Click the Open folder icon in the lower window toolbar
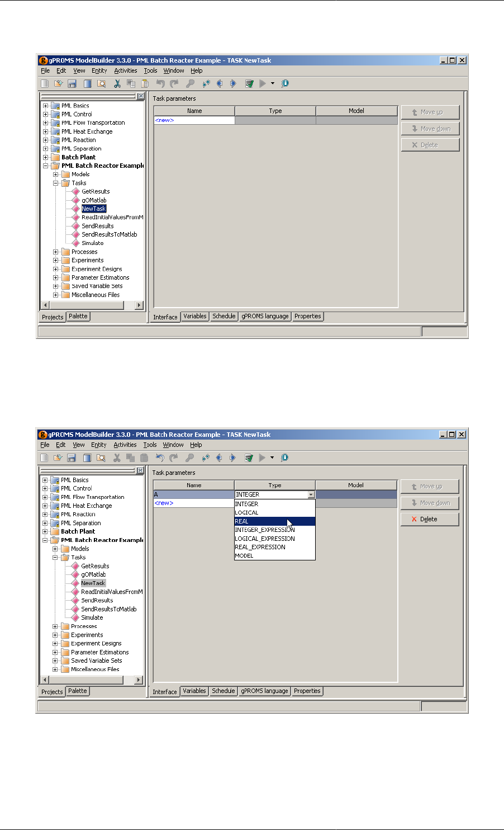 (x=58, y=458)
